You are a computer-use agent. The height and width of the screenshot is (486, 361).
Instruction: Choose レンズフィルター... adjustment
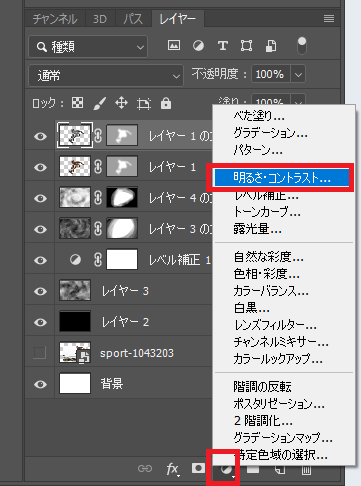click(x=275, y=325)
